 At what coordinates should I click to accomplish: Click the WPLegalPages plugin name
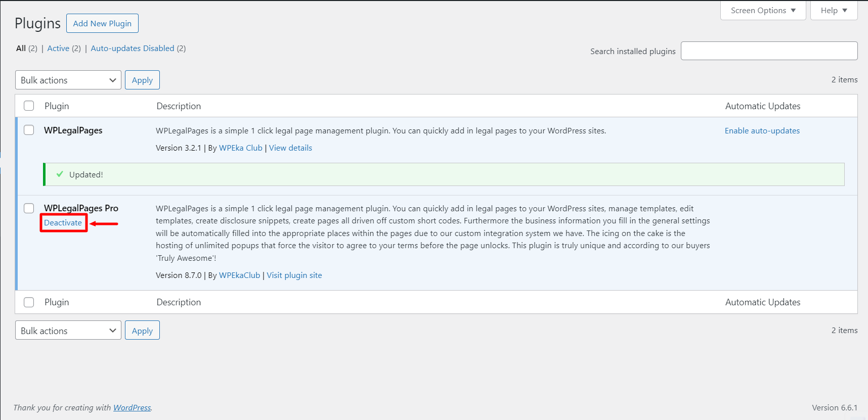[x=73, y=130]
